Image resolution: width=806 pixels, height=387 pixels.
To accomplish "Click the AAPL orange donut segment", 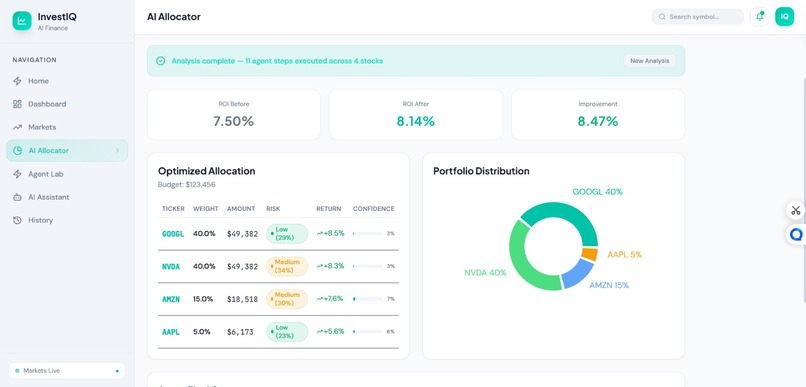I will [590, 254].
